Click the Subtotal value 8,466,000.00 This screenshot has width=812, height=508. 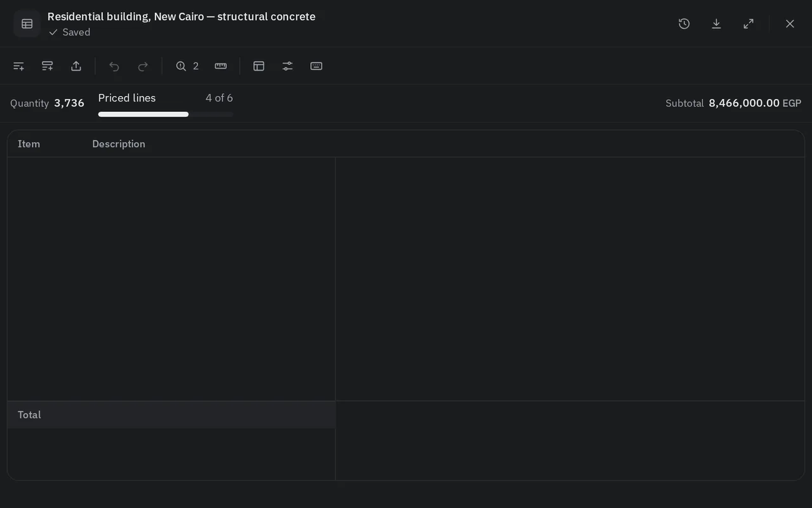click(x=744, y=103)
